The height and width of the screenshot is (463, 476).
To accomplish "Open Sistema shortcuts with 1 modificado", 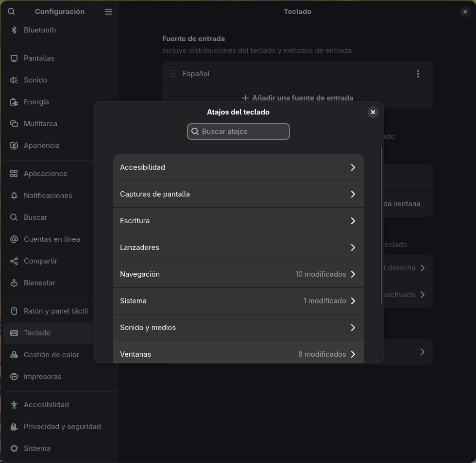I will click(x=238, y=301).
